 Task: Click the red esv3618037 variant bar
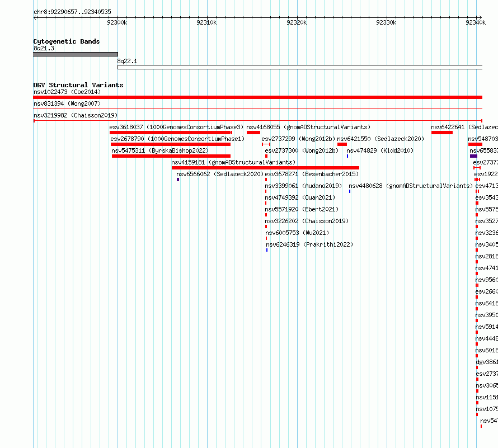point(171,133)
